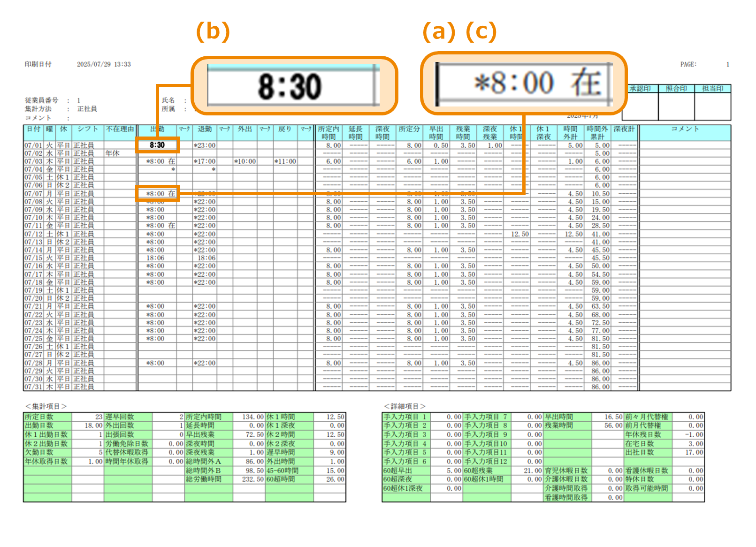Click the enlarged 8:30 callout box
This screenshot has width=756, height=547.
point(294,86)
